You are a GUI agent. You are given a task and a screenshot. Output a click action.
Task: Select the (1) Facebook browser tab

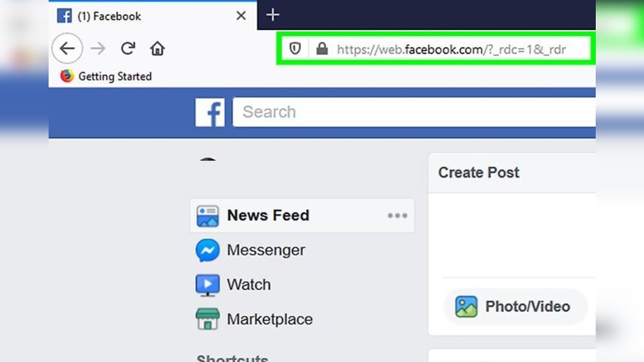click(153, 16)
